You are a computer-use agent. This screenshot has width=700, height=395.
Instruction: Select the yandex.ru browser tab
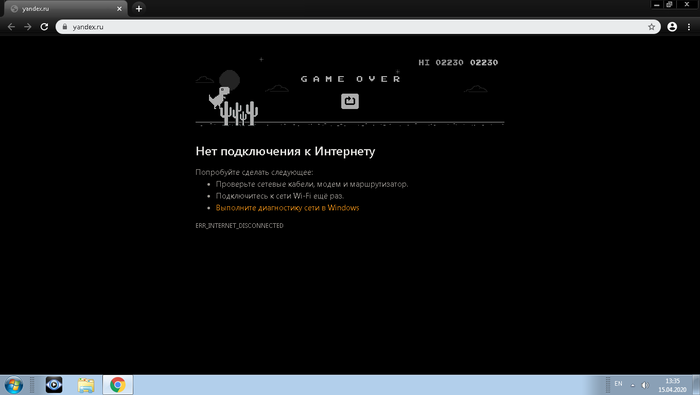click(x=66, y=8)
